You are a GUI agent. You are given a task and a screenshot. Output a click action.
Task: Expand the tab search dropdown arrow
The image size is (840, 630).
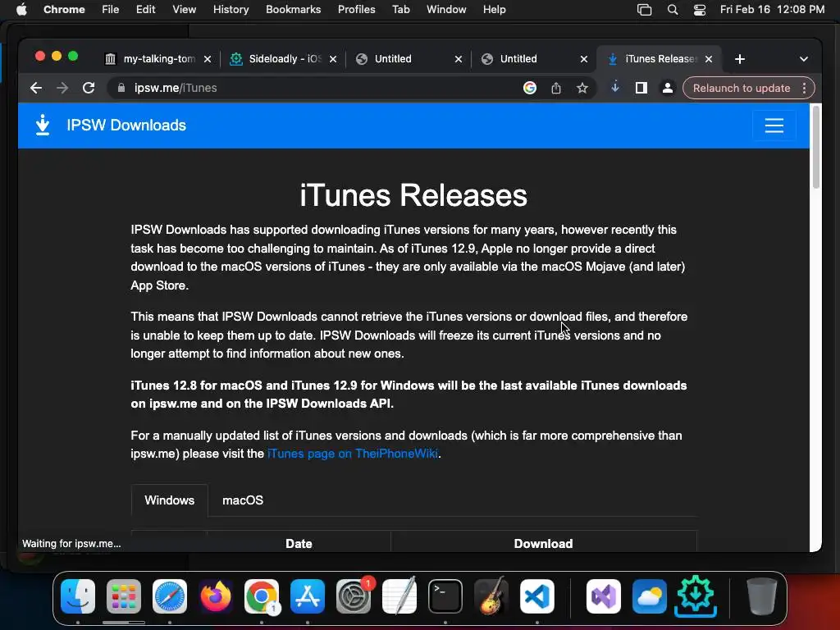click(804, 59)
